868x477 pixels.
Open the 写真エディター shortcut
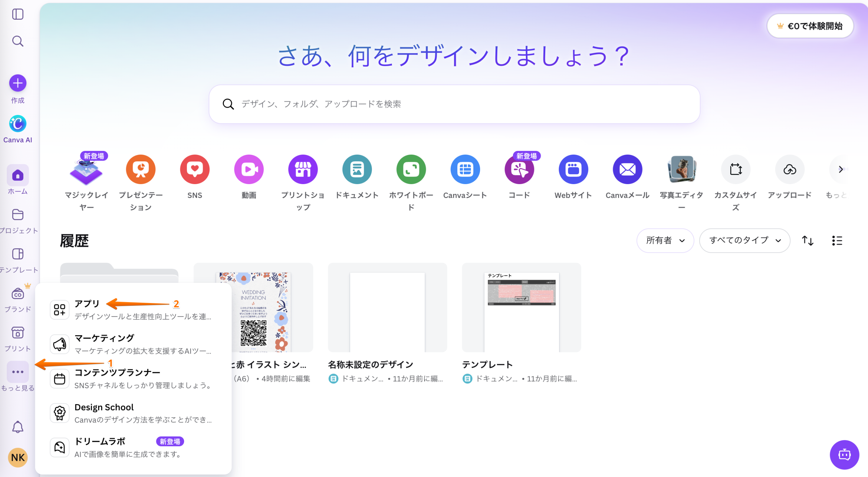pos(682,182)
